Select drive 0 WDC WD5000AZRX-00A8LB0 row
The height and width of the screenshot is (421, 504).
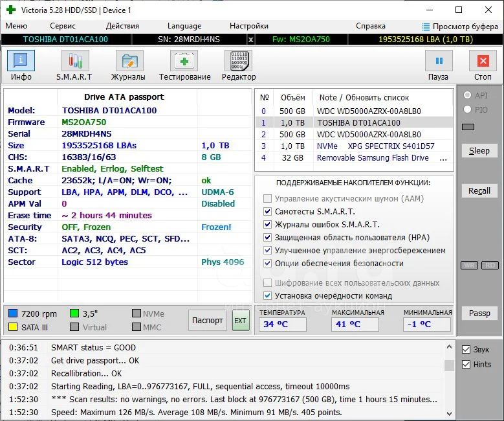point(354,111)
